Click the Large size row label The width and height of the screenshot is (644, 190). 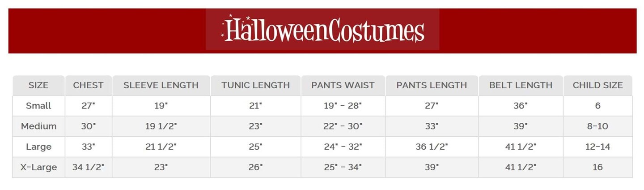click(x=38, y=147)
